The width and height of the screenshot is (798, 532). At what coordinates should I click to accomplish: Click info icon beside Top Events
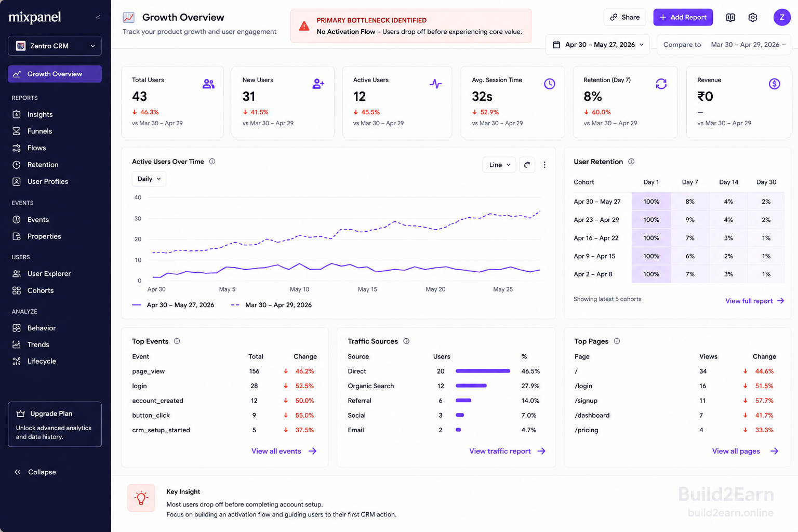[177, 341]
